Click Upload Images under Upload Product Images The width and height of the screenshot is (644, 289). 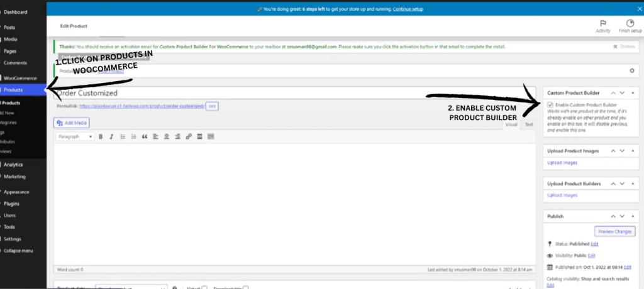(x=562, y=163)
